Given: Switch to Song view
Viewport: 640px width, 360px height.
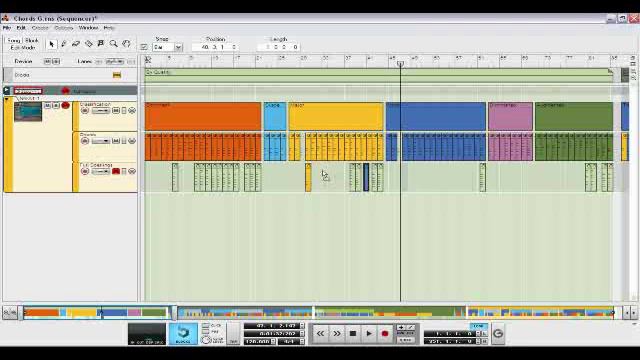Looking at the screenshot, I should click(x=14, y=41).
